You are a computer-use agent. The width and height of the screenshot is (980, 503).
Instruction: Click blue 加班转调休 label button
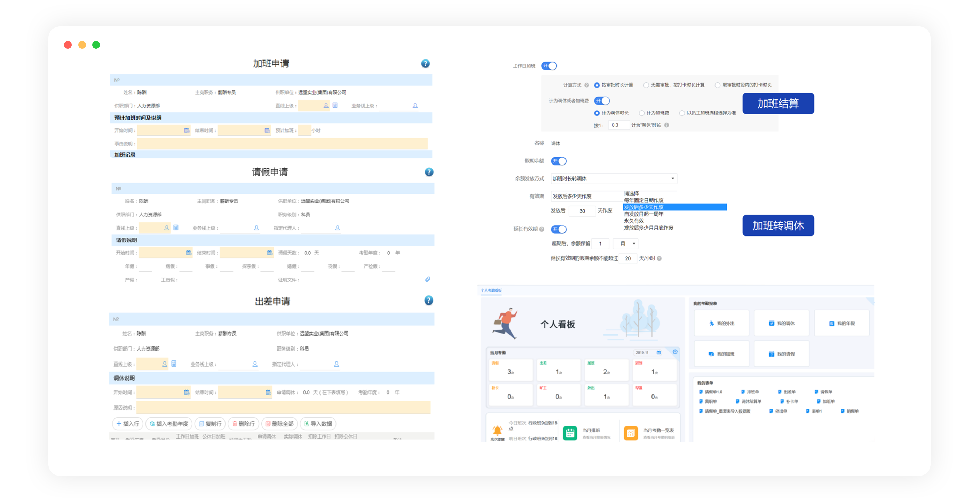pos(778,225)
